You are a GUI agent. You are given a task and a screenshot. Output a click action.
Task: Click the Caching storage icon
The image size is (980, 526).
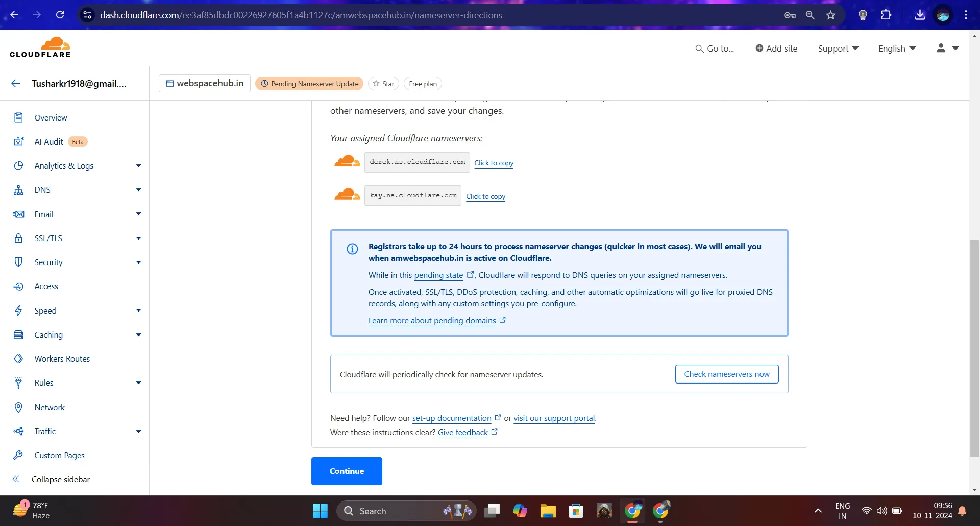pos(18,334)
